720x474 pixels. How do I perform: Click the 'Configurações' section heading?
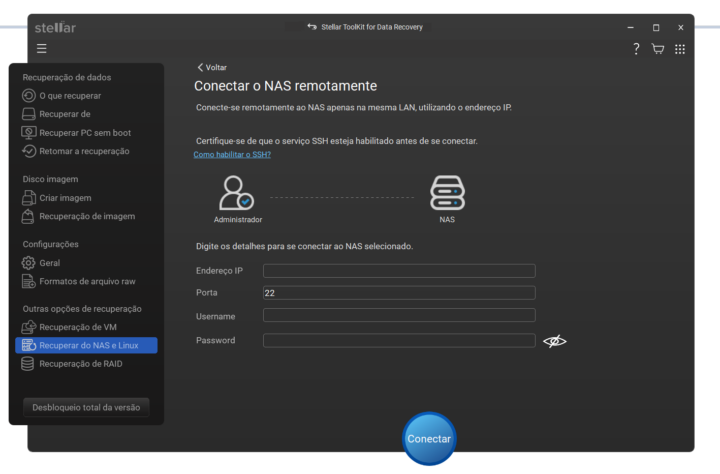click(x=51, y=244)
